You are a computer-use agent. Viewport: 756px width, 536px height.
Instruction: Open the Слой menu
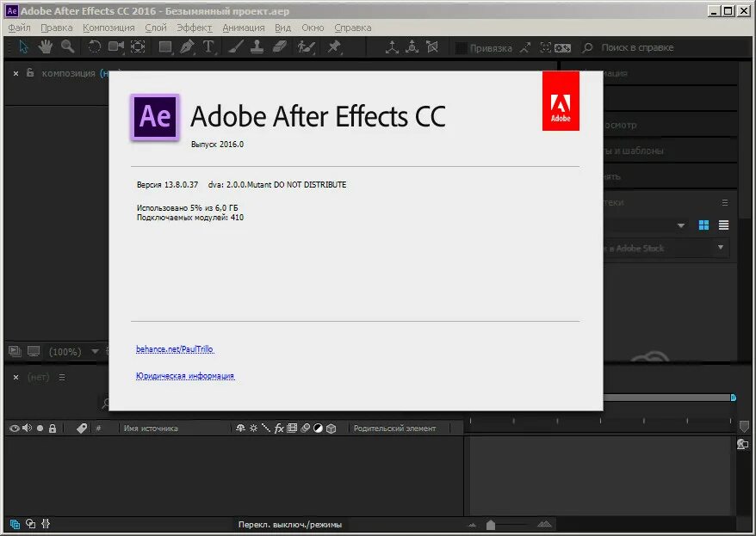coord(156,28)
